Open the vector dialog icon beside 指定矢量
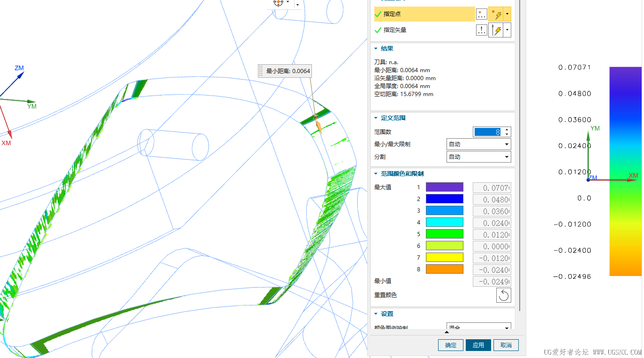The image size is (644, 358). [481, 30]
